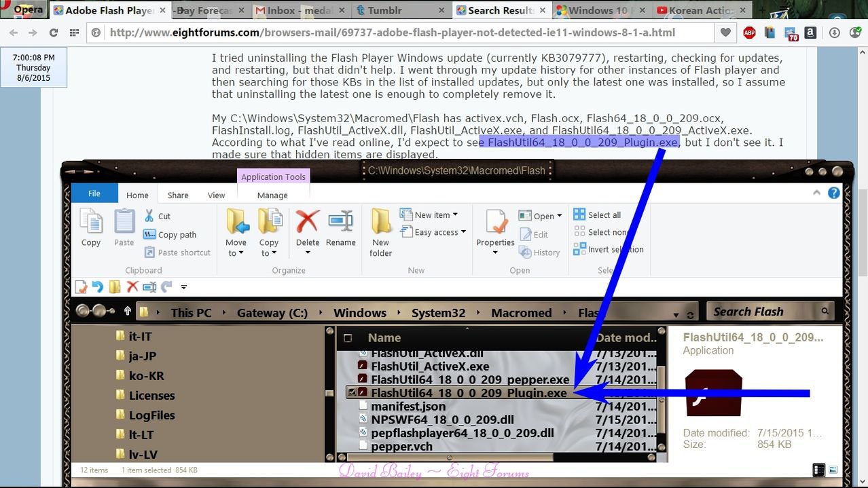The width and height of the screenshot is (868, 488).
Task: Toggle the select-all checkbox in Name header
Action: pyautogui.click(x=348, y=338)
